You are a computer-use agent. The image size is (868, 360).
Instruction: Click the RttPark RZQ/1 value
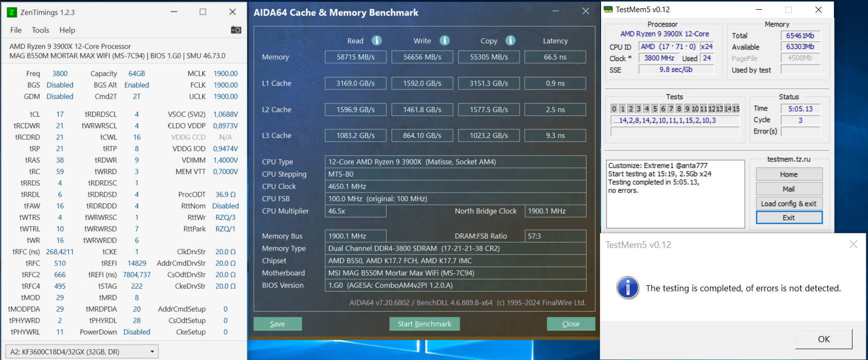pos(226,229)
